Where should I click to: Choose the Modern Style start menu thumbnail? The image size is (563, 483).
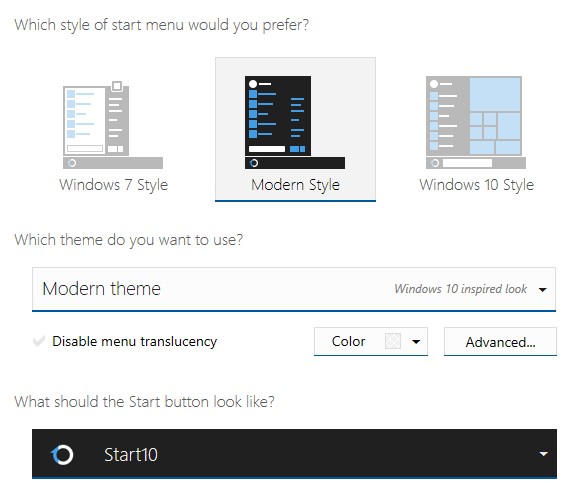coord(295,122)
